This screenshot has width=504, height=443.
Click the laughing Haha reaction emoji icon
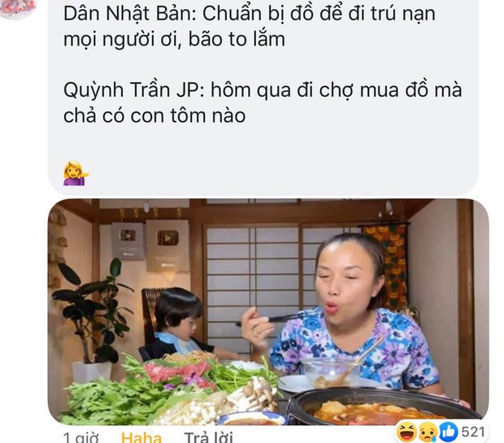[x=406, y=432]
